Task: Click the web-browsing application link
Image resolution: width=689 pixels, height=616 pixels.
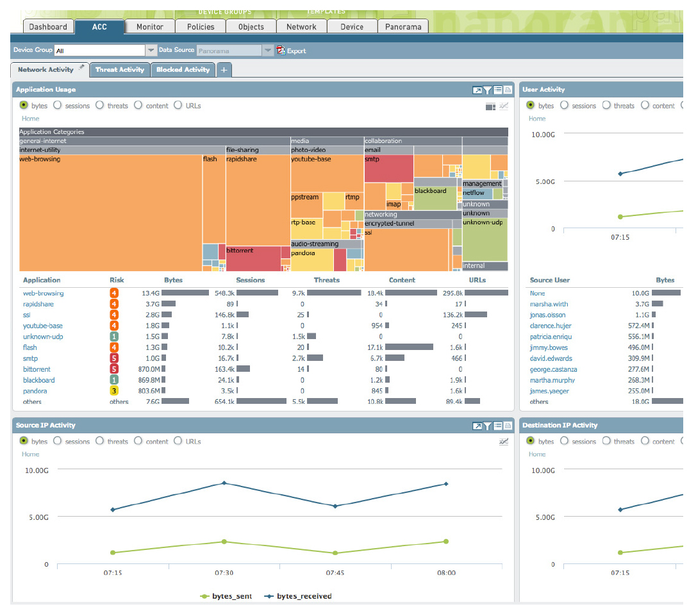Action: point(43,294)
